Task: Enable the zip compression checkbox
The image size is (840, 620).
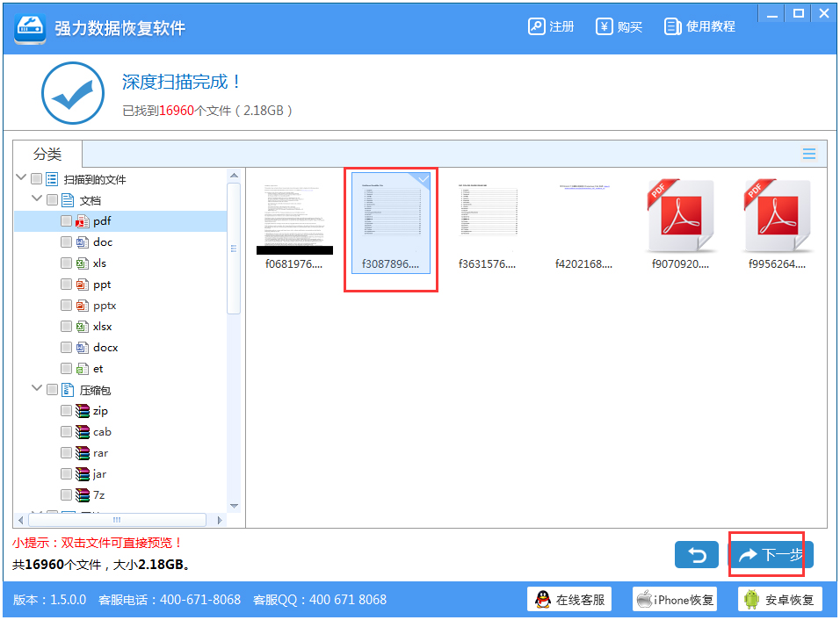Action: [66, 410]
